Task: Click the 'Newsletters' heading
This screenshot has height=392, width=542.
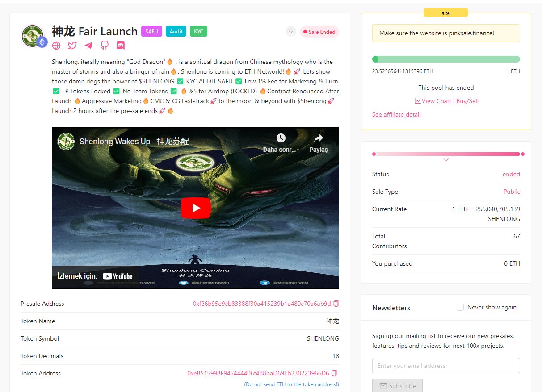Action: pos(391,308)
